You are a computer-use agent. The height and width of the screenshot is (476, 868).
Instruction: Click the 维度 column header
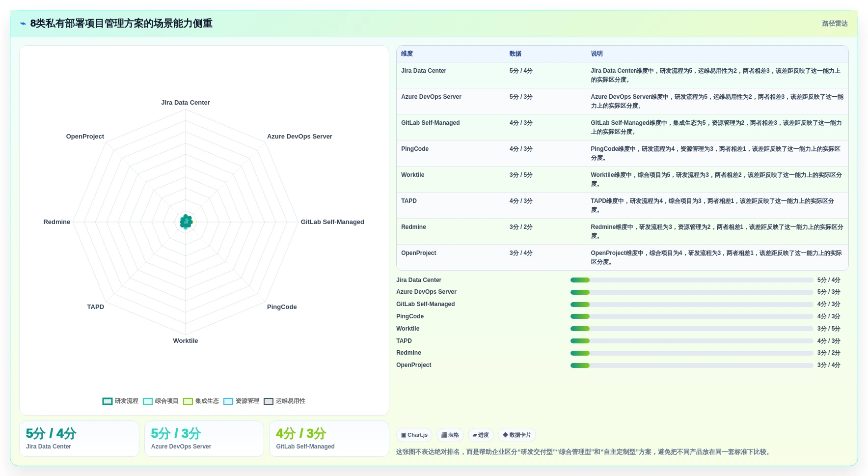(x=407, y=54)
